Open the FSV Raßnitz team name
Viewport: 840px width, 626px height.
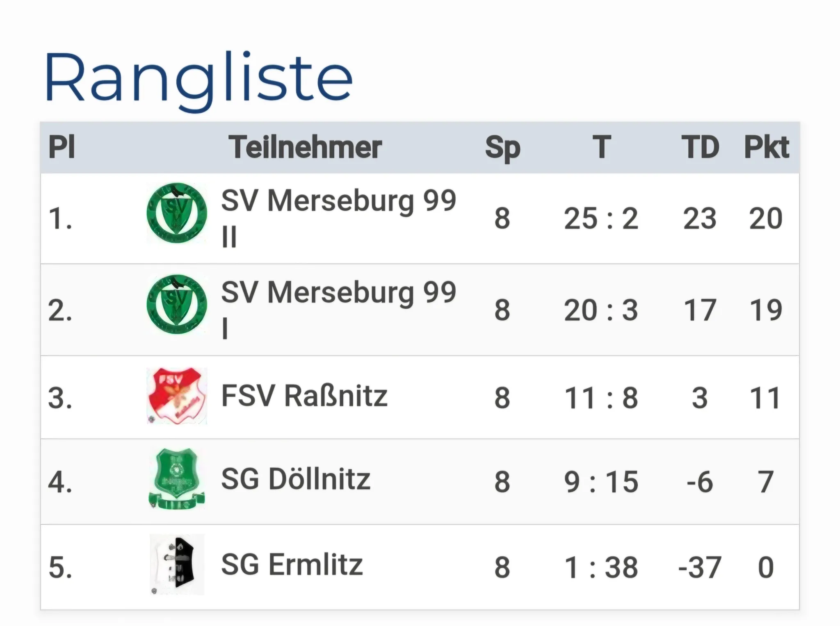tap(304, 396)
